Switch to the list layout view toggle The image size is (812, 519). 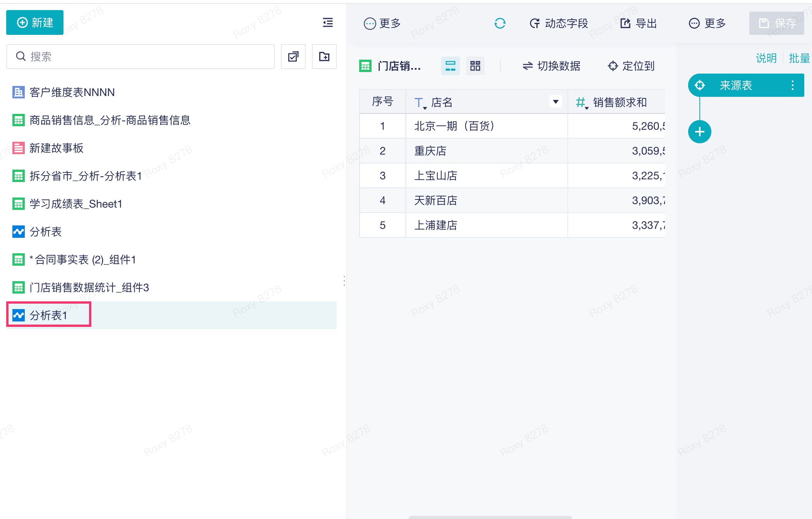[x=450, y=66]
